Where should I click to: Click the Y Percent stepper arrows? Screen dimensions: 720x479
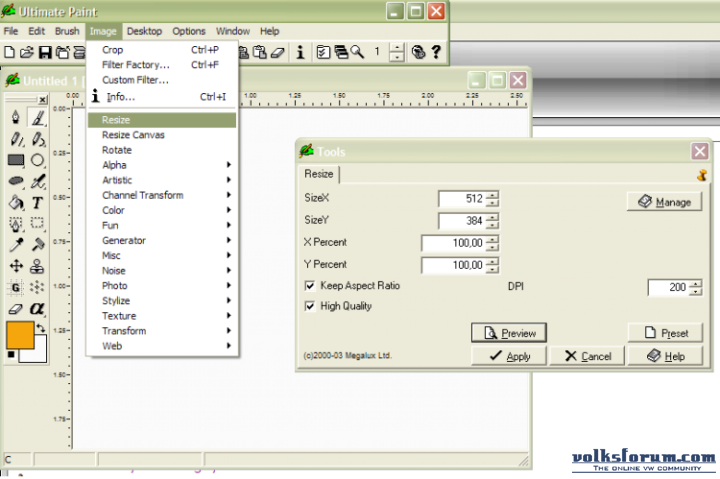click(492, 265)
